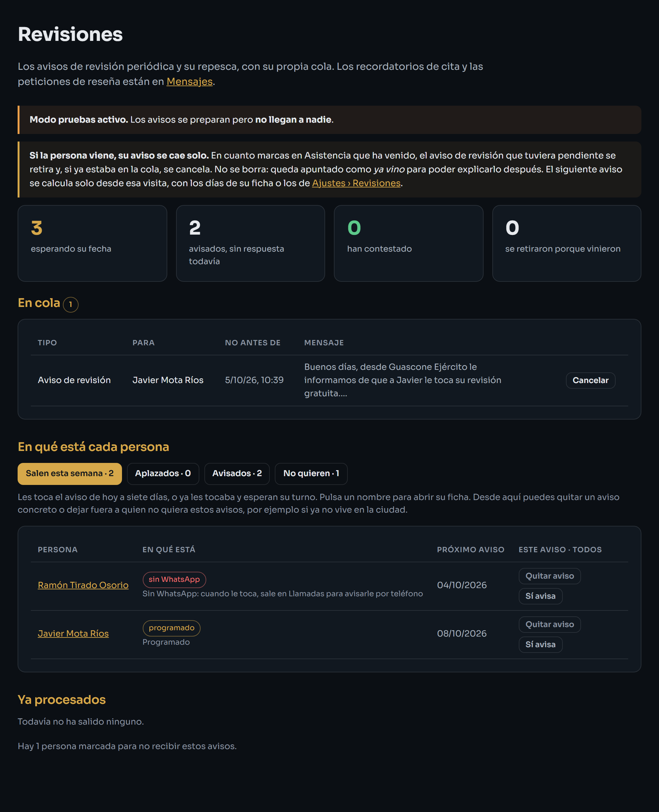Open Javier Mota Ríos's profile link
The width and height of the screenshot is (659, 812).
pos(73,633)
